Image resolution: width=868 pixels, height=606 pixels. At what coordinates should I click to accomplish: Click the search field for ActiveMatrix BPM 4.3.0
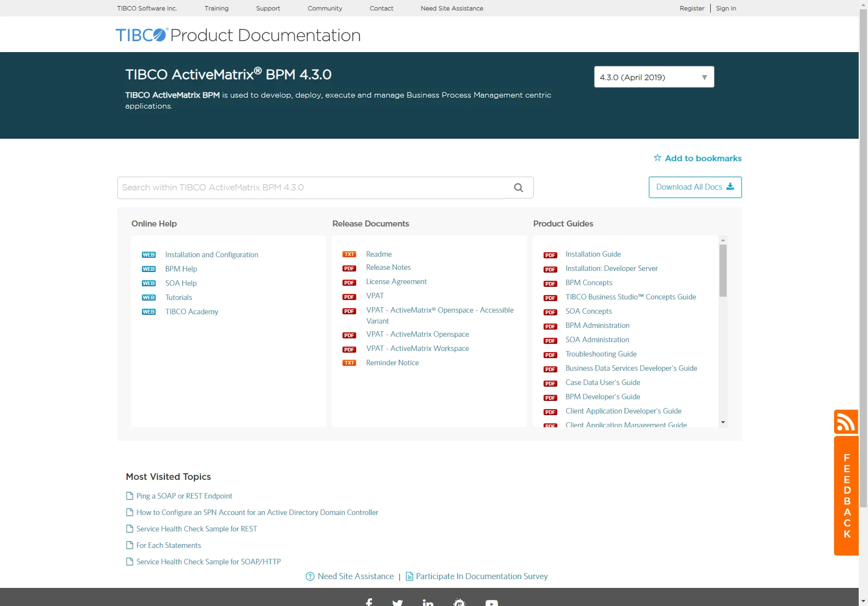tap(311, 188)
